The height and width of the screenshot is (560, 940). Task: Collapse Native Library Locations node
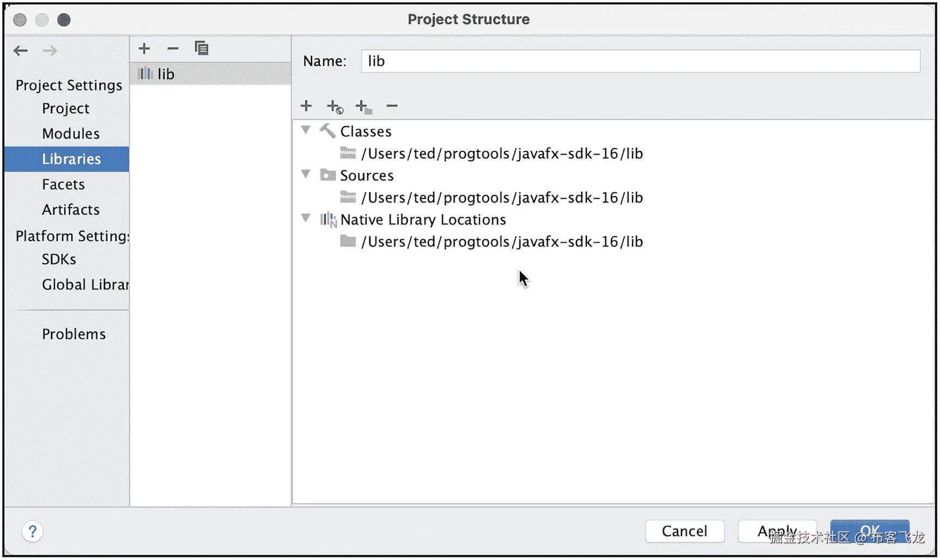[x=306, y=218]
